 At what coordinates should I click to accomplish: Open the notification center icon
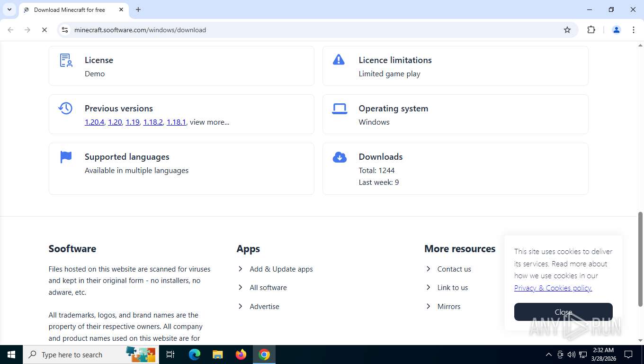pos(628,355)
